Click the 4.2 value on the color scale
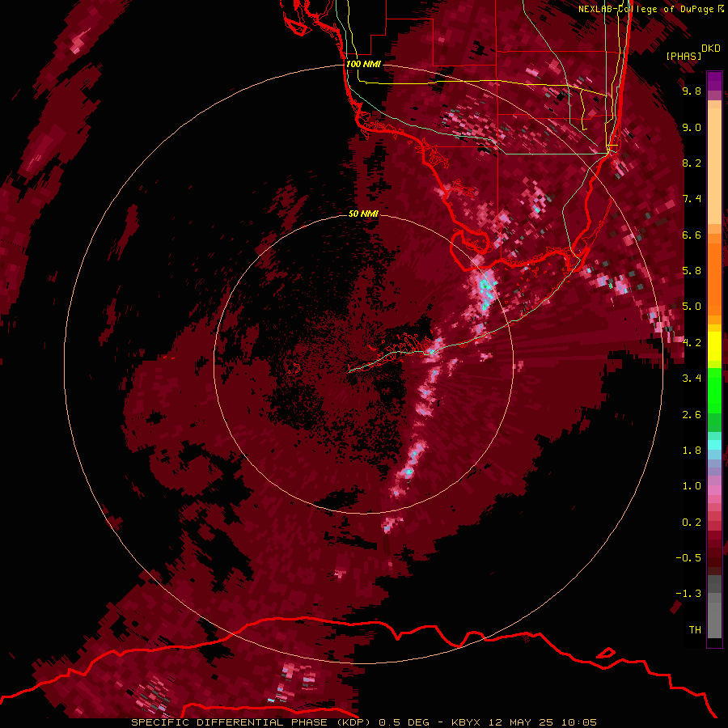Image resolution: width=728 pixels, height=728 pixels. (692, 343)
